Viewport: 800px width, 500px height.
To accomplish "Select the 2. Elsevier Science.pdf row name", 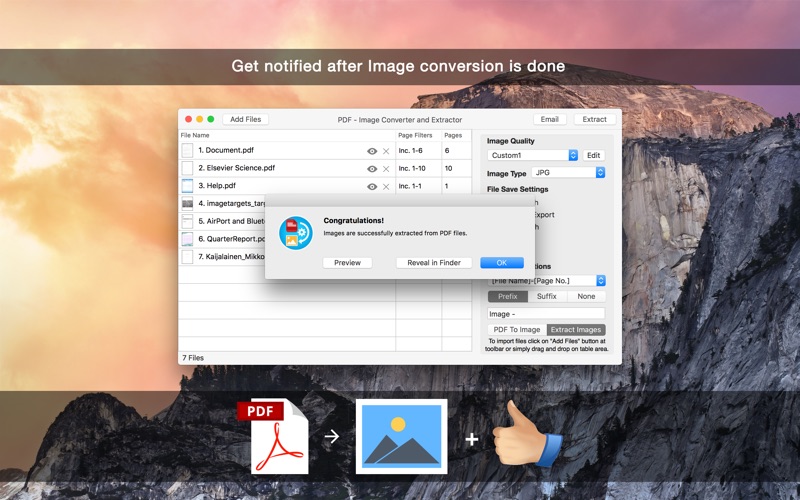I will click(x=237, y=168).
